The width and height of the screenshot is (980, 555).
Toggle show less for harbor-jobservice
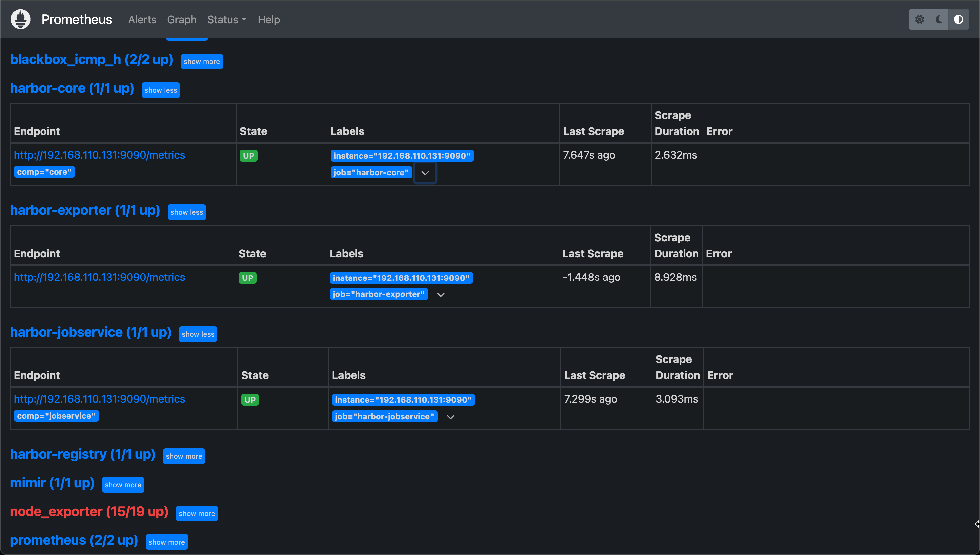tap(199, 334)
